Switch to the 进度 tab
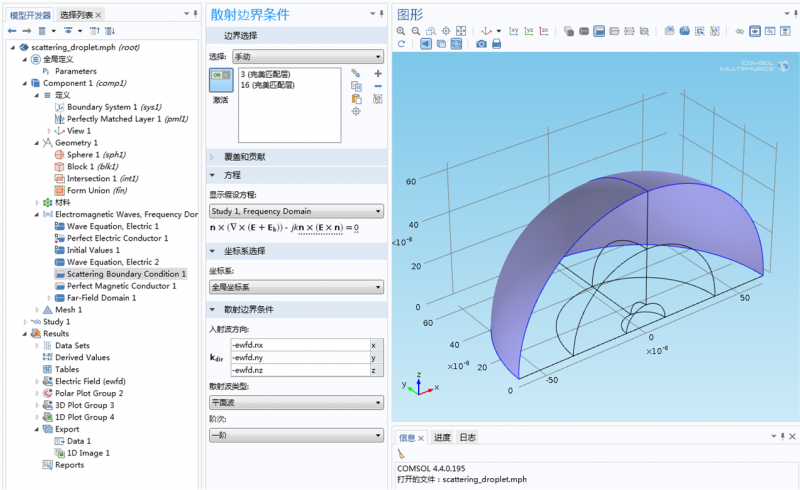 tap(442, 437)
